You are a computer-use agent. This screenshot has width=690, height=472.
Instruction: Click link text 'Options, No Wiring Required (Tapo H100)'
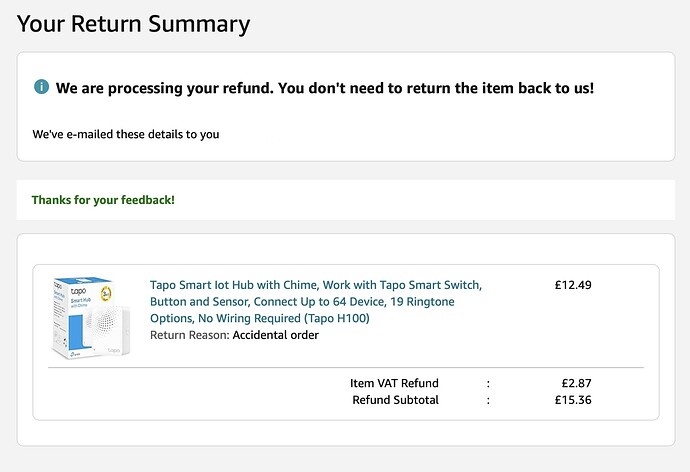260,318
